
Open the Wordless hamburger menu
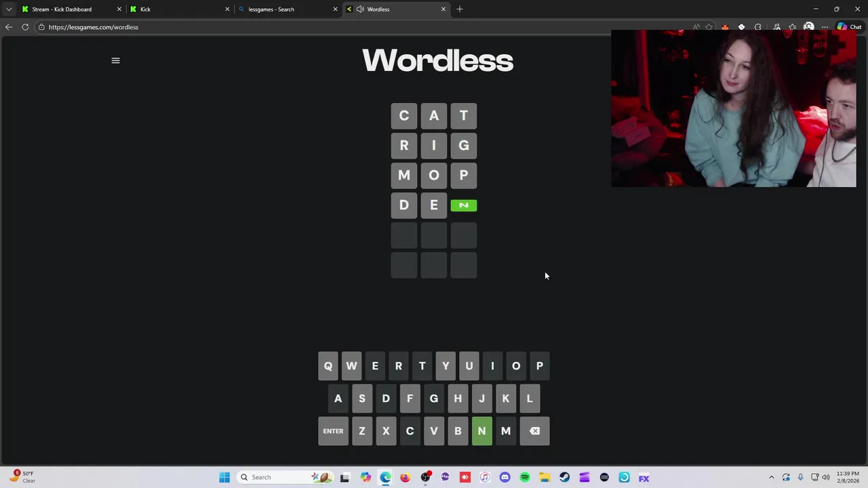click(115, 60)
